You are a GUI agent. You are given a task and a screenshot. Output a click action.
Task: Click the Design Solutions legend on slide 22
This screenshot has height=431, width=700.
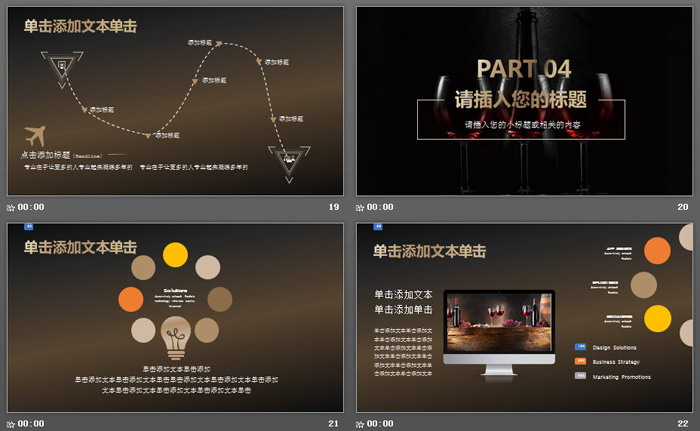coord(614,347)
